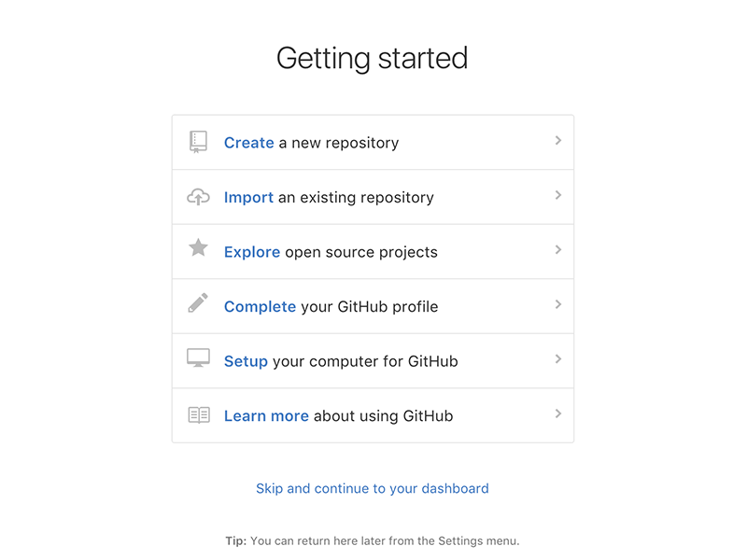
Task: Open the chevron on Import repository row
Action: [558, 196]
